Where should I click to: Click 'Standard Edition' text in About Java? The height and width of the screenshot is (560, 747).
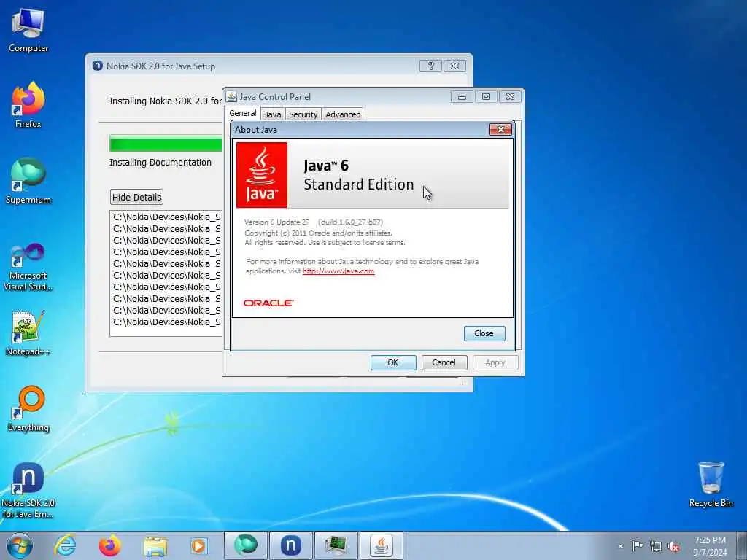click(x=359, y=184)
